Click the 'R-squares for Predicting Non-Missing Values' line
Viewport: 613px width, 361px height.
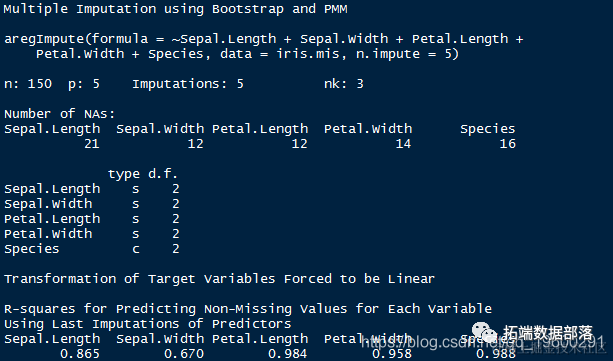pyautogui.click(x=248, y=309)
